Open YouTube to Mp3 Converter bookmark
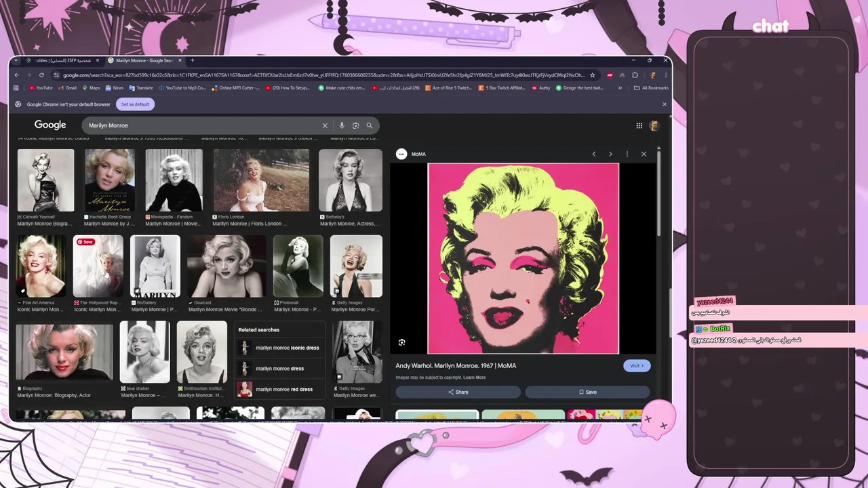 [x=182, y=88]
